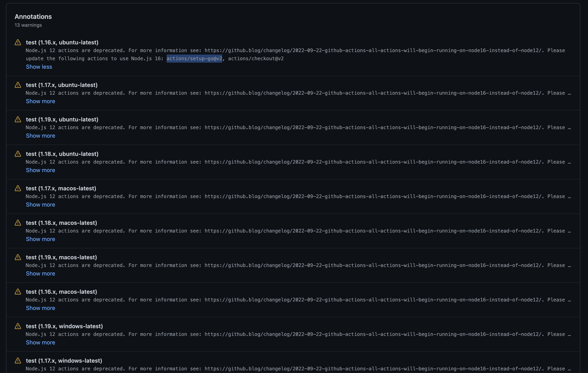Screen dimensions: 588x373
Task: Show more for test (1.19.x, macos-latest)
Action: point(40,273)
